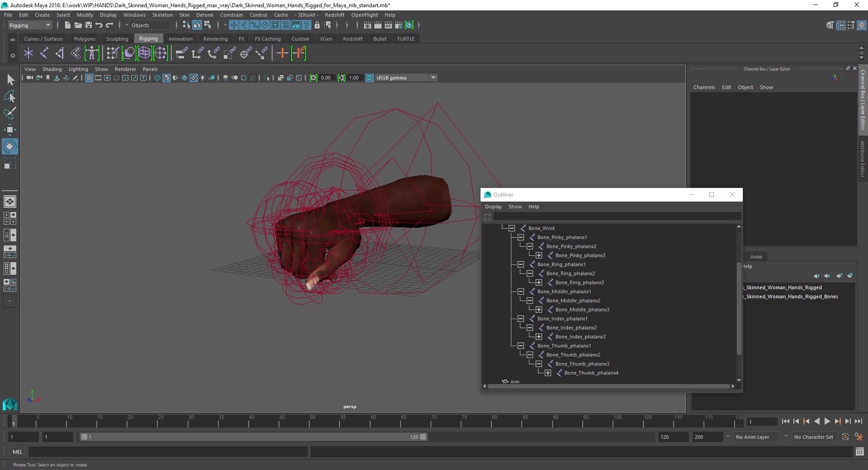868x470 pixels.
Task: Start IPR render from status line
Action: coord(388,25)
